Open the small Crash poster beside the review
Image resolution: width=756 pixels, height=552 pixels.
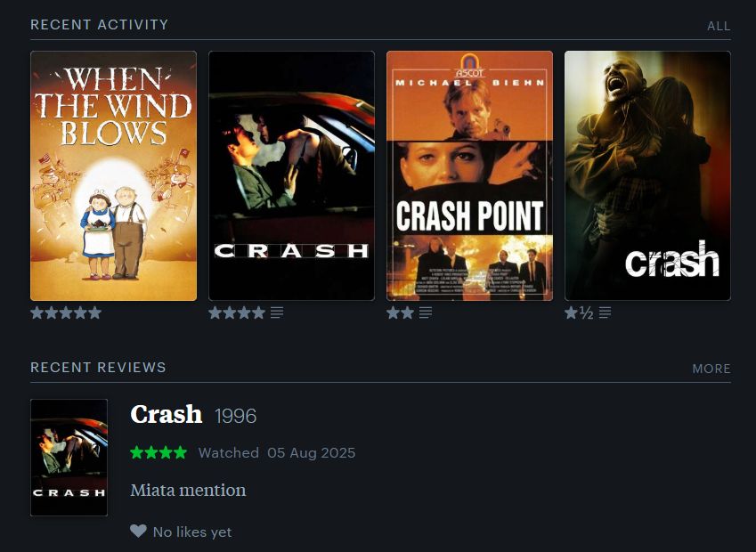tap(69, 458)
